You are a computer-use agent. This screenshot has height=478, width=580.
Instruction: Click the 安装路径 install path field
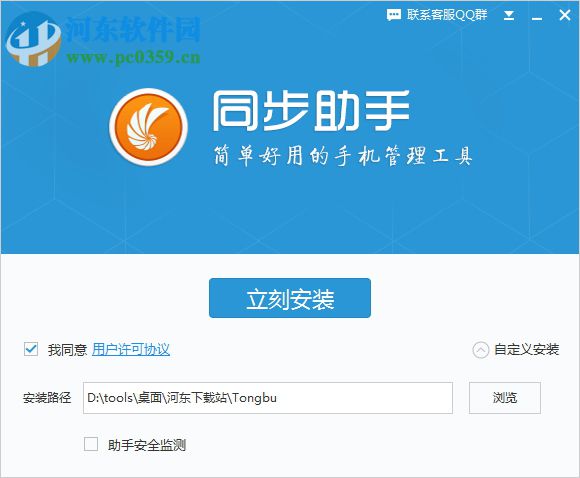click(268, 398)
